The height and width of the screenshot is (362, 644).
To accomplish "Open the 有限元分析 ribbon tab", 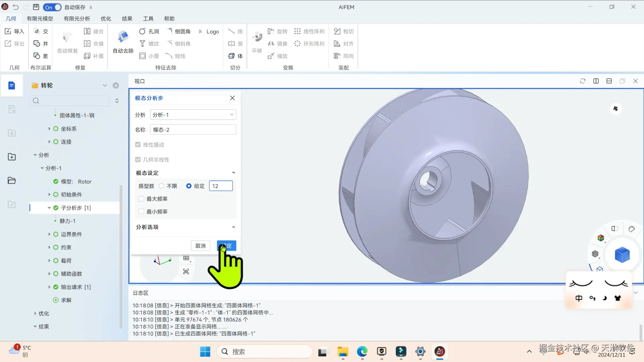I will [76, 19].
